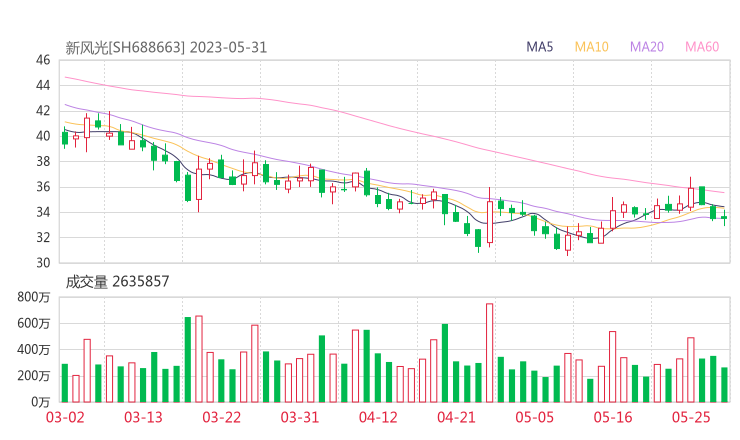Click the 38 price axis label
The height and width of the screenshot is (440, 740).
click(43, 161)
